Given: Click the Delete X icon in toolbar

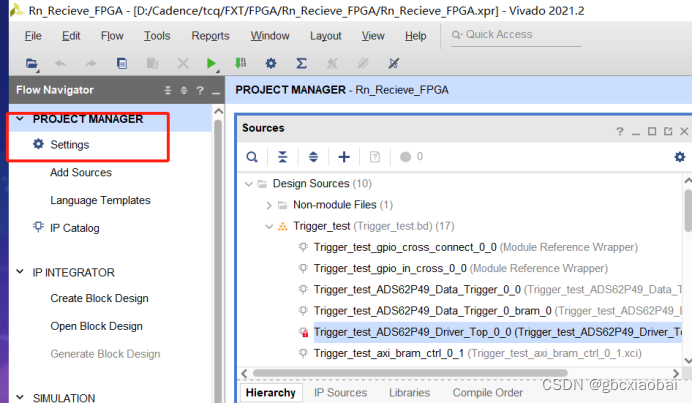Looking at the screenshot, I should (183, 64).
